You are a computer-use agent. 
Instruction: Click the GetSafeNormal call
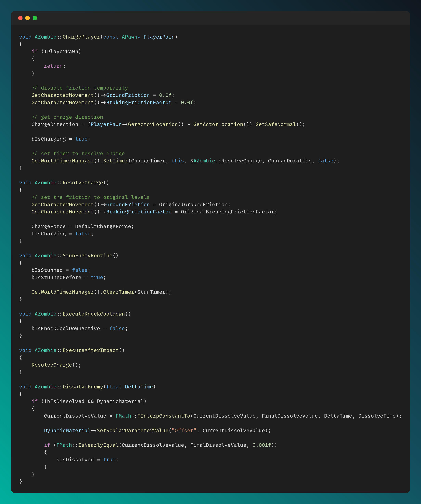pos(276,124)
